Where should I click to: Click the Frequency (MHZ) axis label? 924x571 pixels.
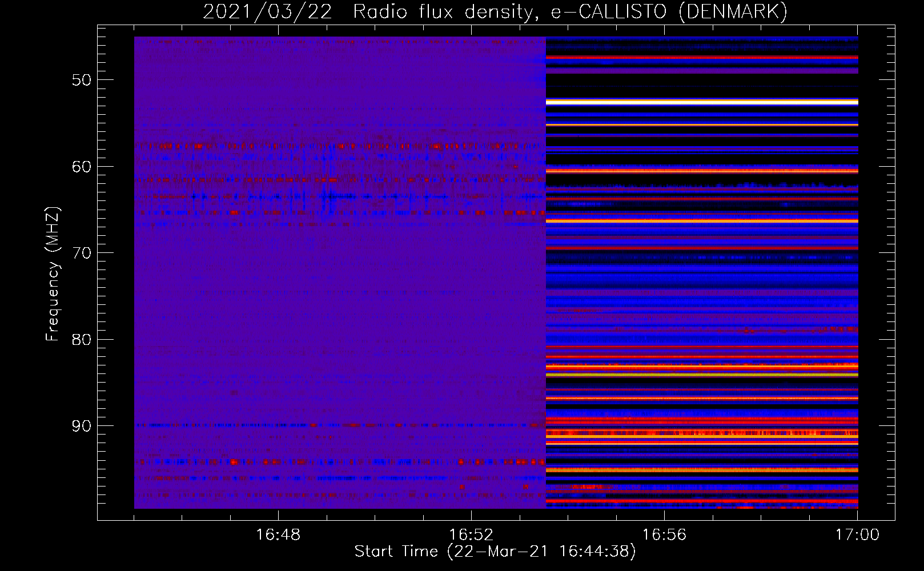53,274
